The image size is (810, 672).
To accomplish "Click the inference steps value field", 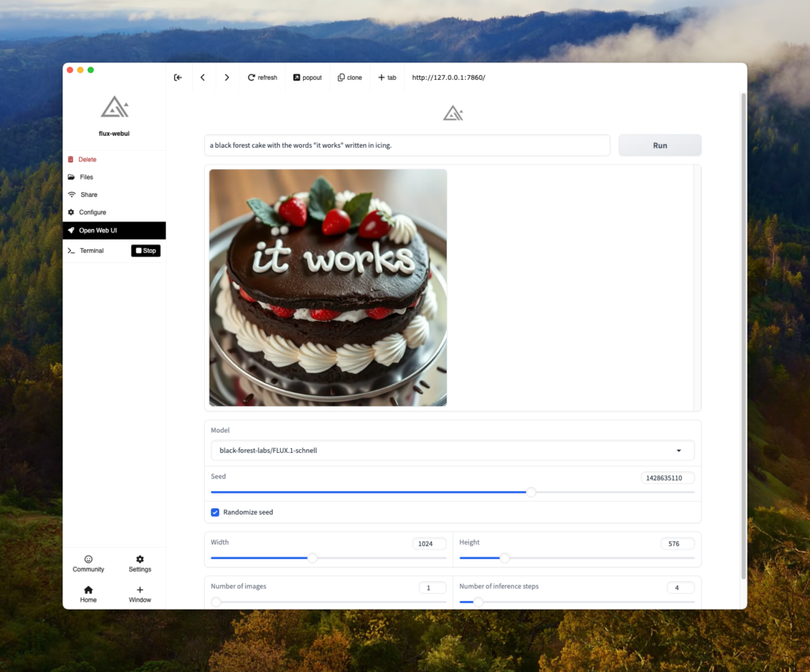I will (681, 587).
